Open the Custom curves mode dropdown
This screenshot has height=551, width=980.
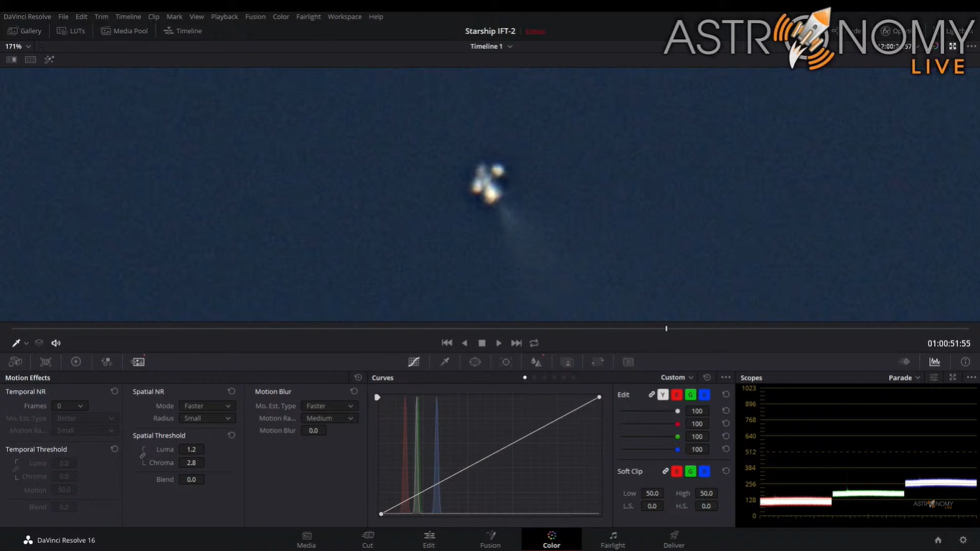(677, 378)
